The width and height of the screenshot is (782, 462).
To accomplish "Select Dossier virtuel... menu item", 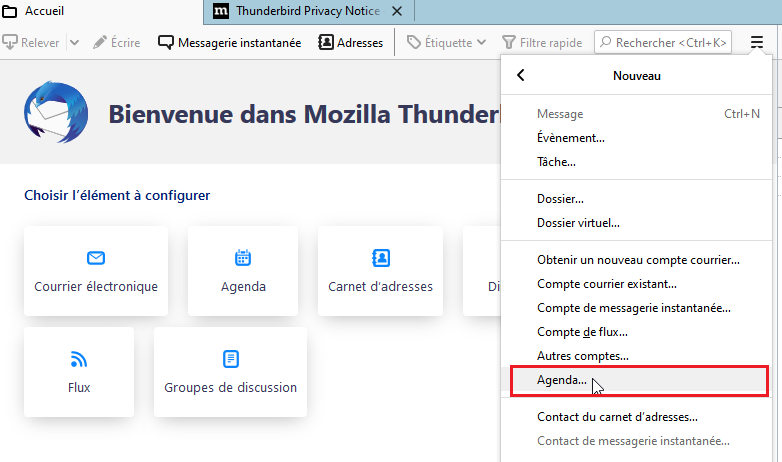I will [x=578, y=223].
